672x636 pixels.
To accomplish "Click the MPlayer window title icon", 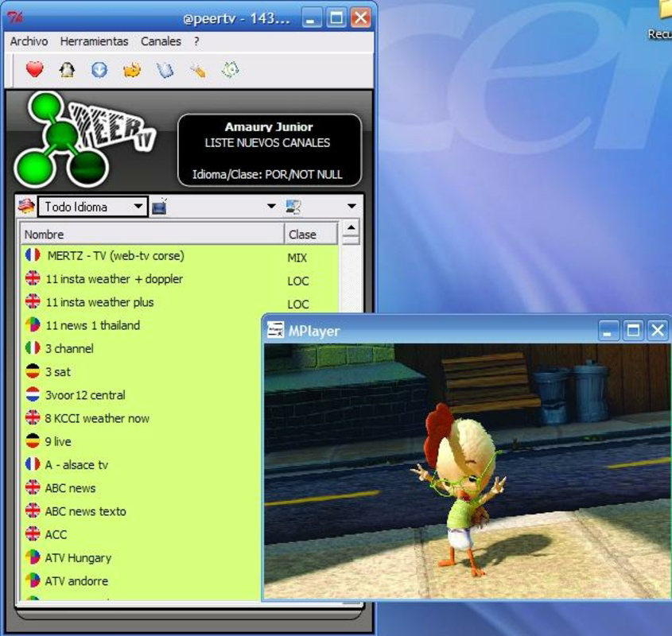I will [275, 330].
